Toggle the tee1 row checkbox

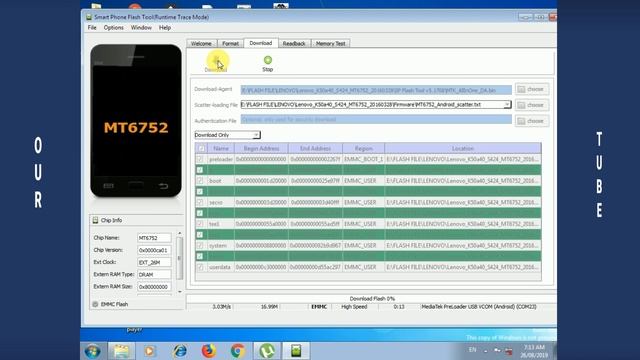(200, 224)
